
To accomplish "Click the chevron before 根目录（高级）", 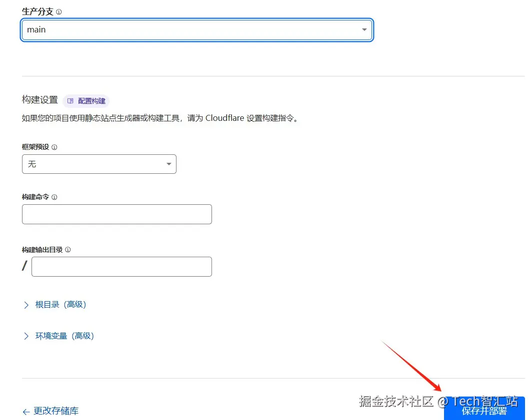I will click(x=26, y=304).
